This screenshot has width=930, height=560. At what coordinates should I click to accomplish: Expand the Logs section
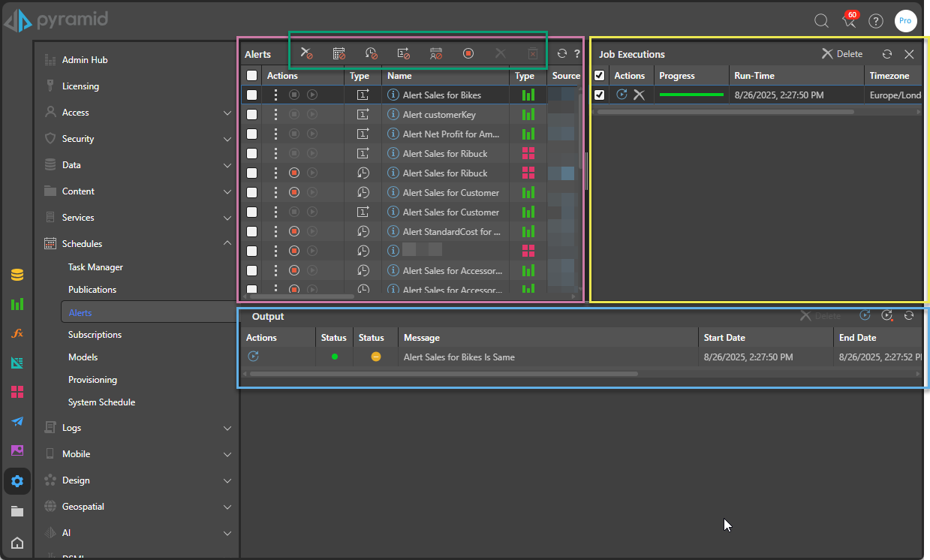227,428
